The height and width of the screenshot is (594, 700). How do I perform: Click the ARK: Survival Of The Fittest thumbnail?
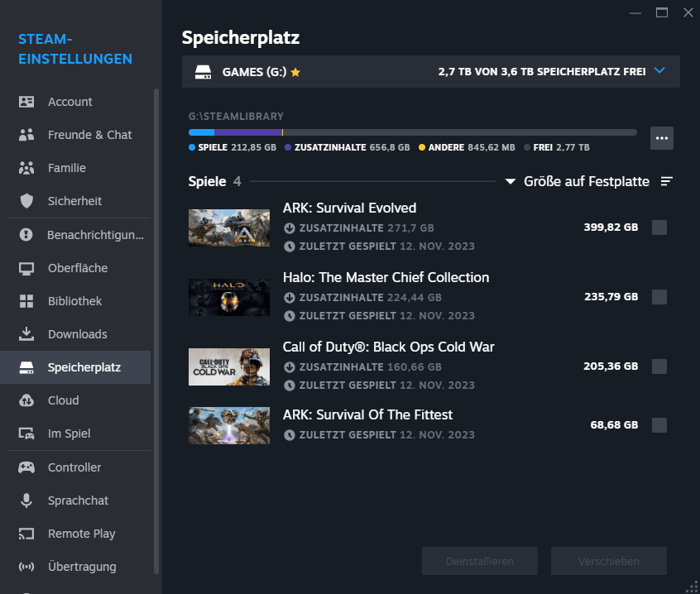pos(229,425)
